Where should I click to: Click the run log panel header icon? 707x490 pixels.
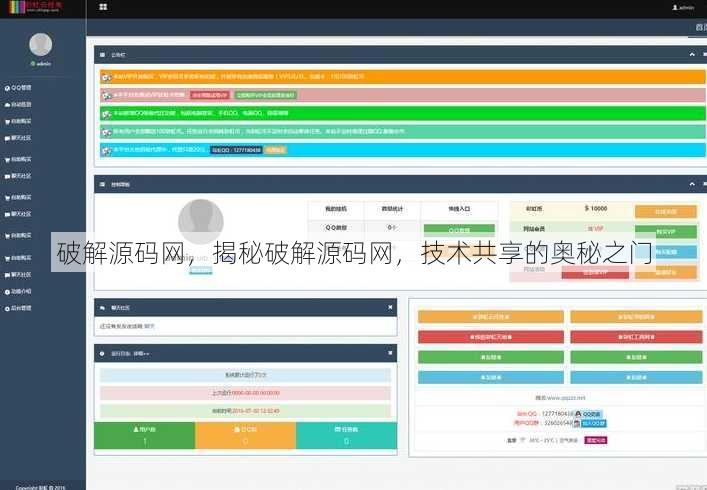[x=102, y=354]
